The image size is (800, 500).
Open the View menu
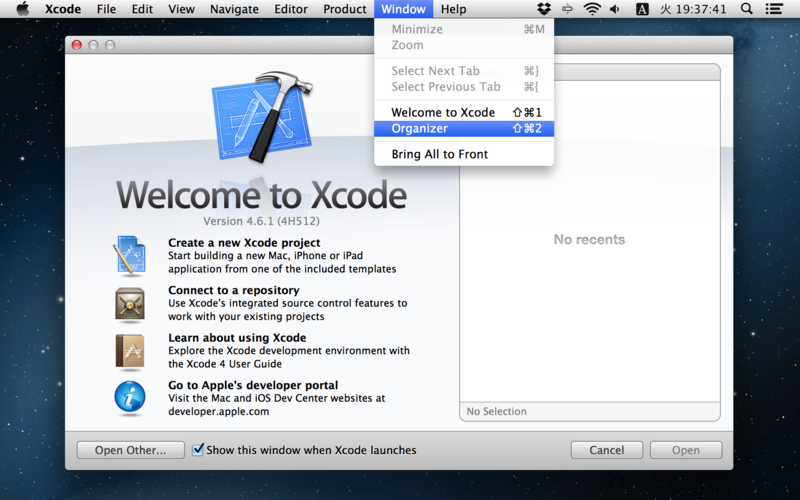point(181,9)
